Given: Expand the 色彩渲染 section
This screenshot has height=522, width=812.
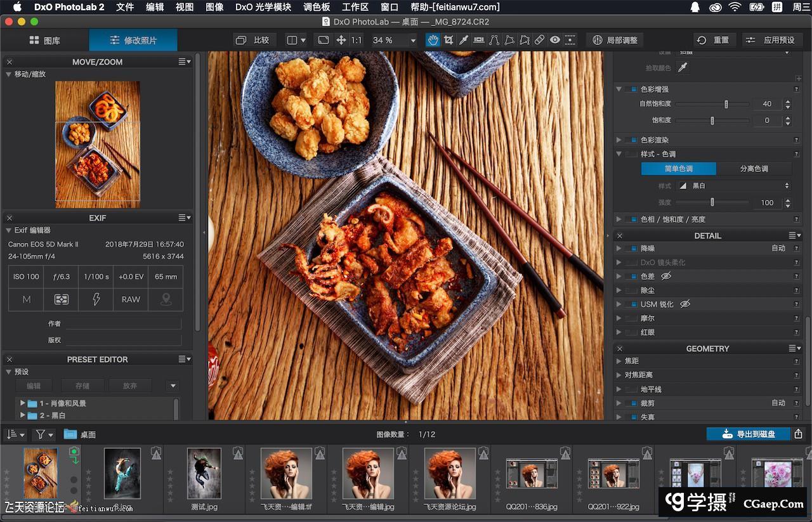Looking at the screenshot, I should tap(619, 140).
